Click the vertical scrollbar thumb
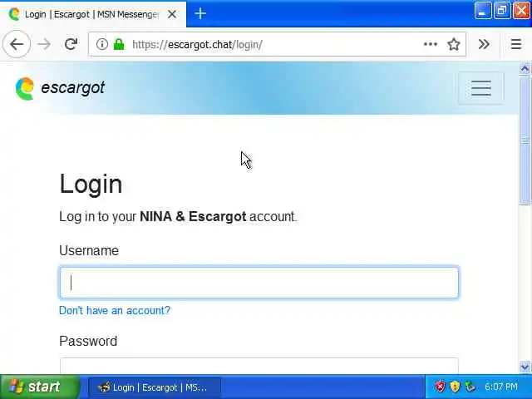The image size is (532, 399). [525, 140]
